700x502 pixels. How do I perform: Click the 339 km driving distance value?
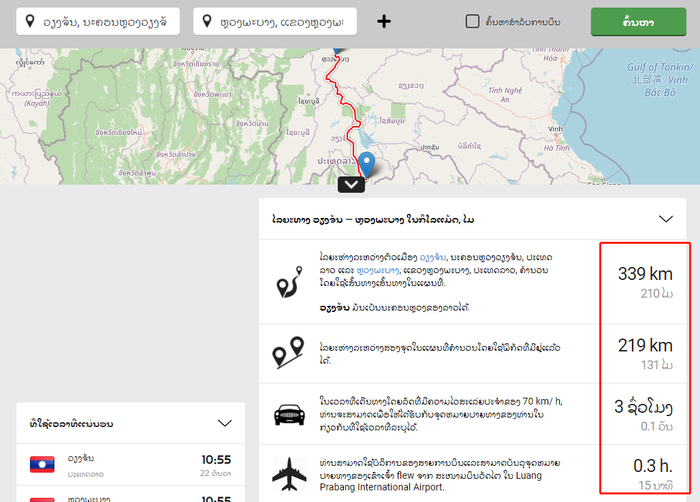pyautogui.click(x=644, y=274)
